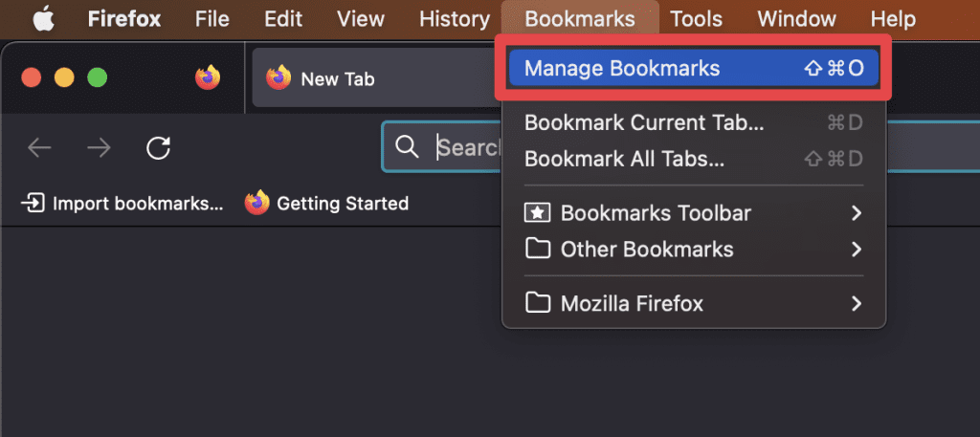The height and width of the screenshot is (437, 980).
Task: Click the search magnifier icon
Action: coord(407,147)
